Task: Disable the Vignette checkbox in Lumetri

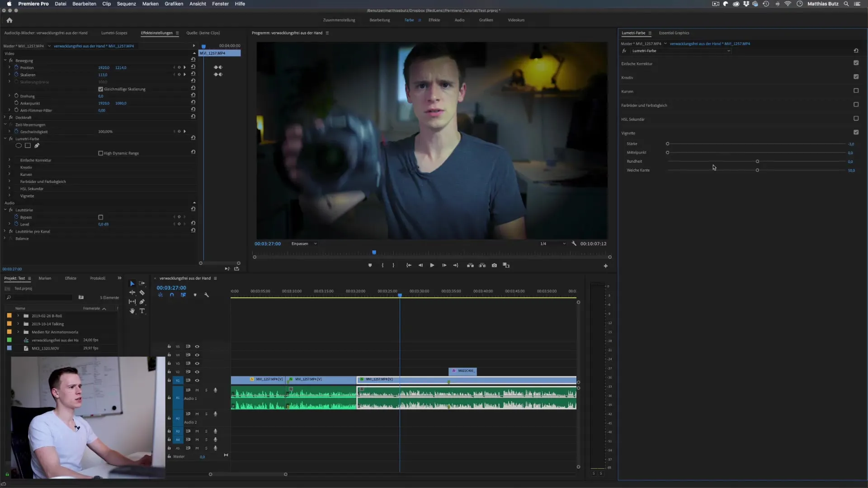Action: 856,132
